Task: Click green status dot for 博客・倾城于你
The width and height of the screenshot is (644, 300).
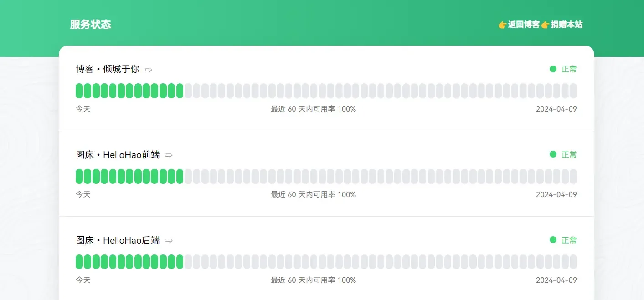Action: click(553, 69)
